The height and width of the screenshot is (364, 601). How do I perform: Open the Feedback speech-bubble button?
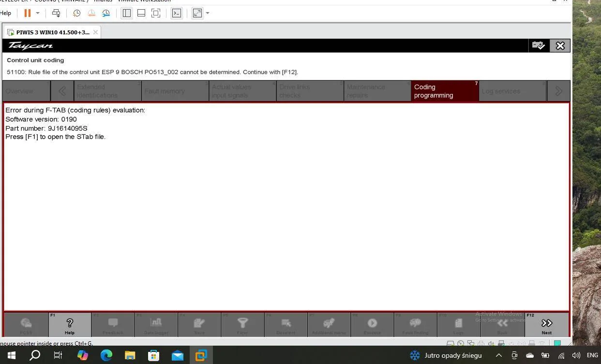tap(113, 324)
